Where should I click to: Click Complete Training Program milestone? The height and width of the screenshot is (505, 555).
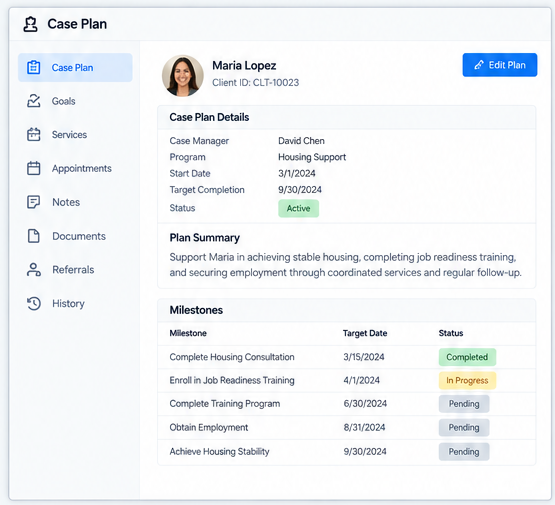point(225,404)
